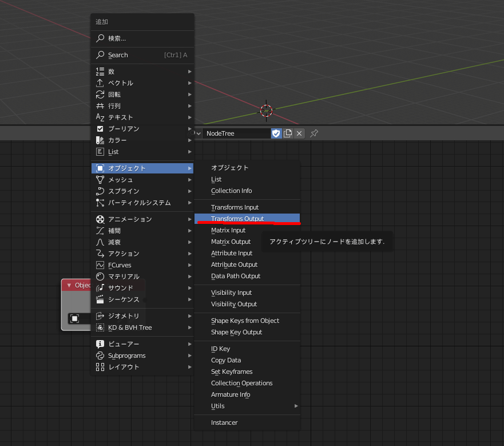Click the music note icon beside サウンド
Viewport: 504px width, 446px height.
tap(100, 288)
